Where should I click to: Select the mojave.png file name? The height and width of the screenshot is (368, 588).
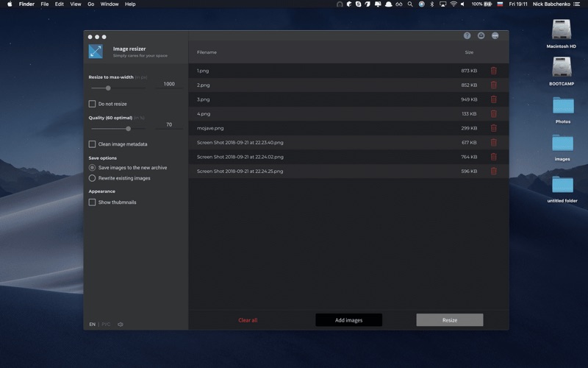(210, 128)
